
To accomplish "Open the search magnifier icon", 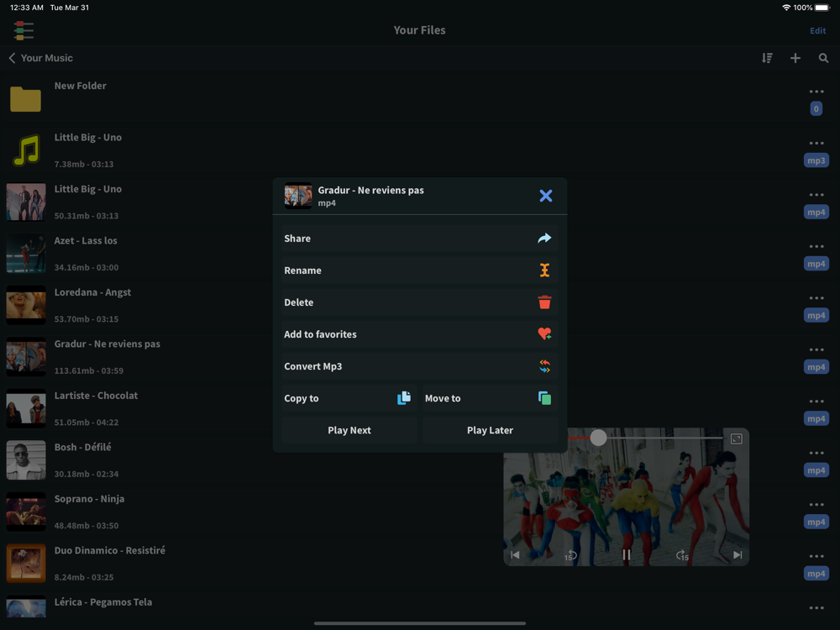I will click(823, 58).
